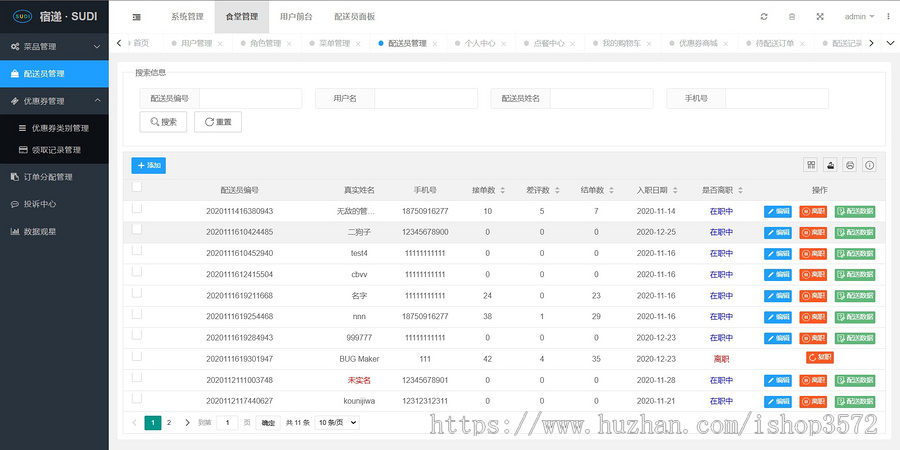Viewport: 900px width, 450px height.
Task: Open 投诉中心 in sidebar
Action: coord(54,204)
